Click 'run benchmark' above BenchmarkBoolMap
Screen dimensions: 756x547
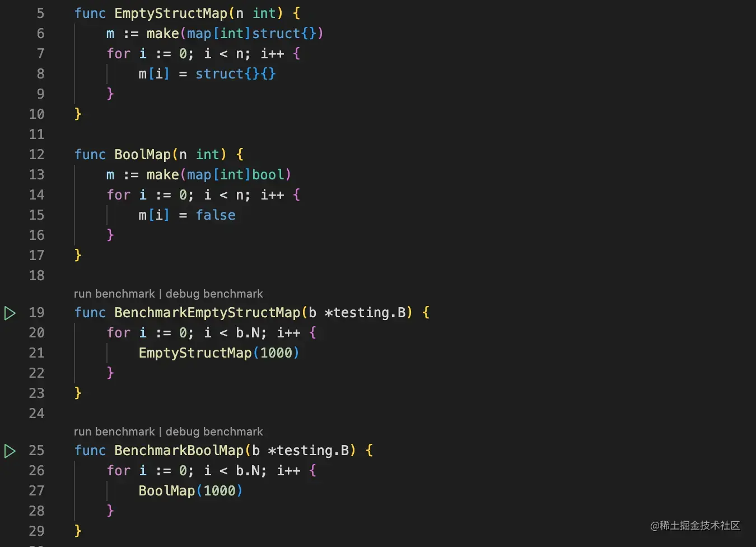pyautogui.click(x=114, y=432)
